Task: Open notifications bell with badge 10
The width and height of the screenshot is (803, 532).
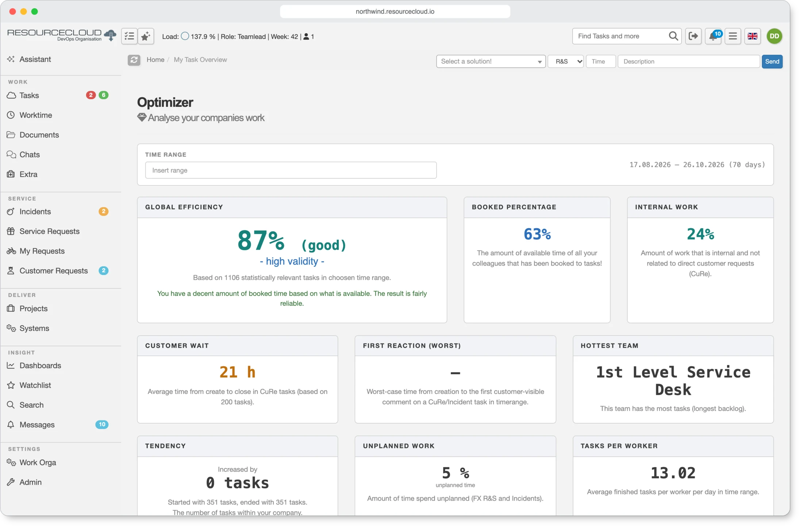Action: (x=713, y=36)
